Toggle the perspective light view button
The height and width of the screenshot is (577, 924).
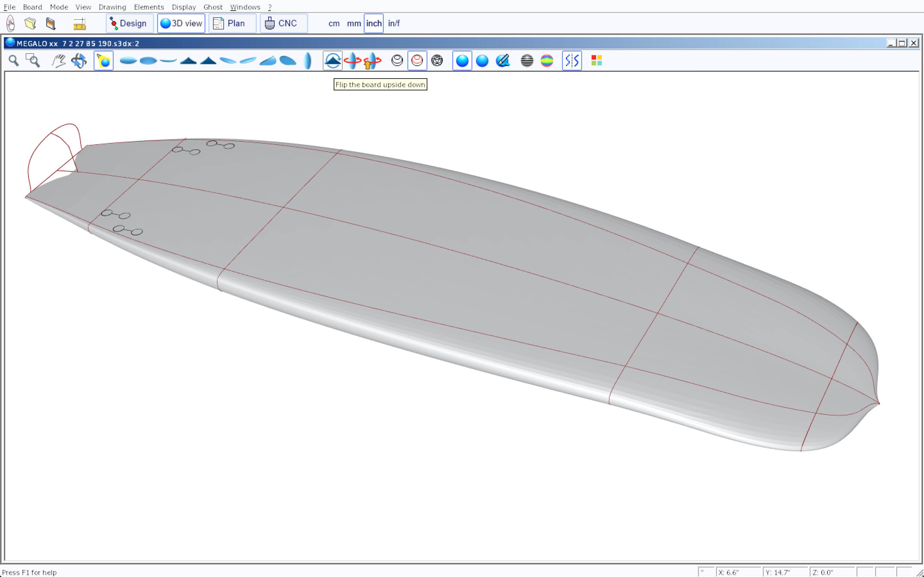click(104, 61)
